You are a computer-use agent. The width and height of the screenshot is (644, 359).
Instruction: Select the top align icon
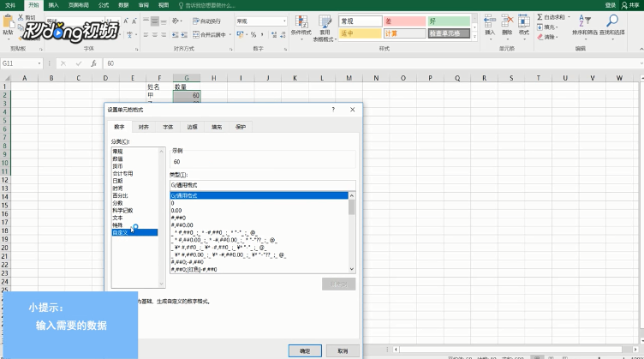click(146, 21)
